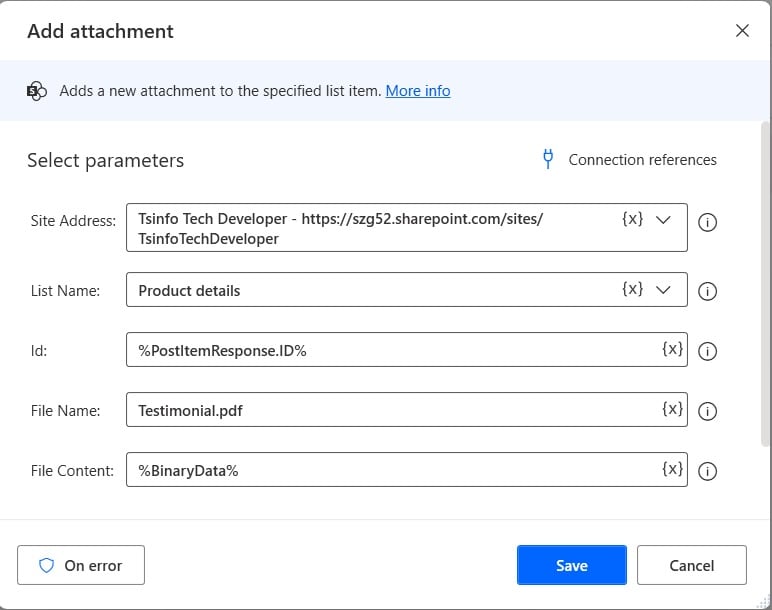Click the List Name box showing Product details
Image resolution: width=772 pixels, height=610 pixels.
407,289
